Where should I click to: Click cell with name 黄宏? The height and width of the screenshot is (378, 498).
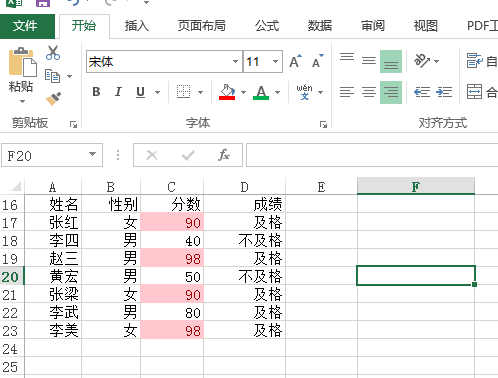53,276
